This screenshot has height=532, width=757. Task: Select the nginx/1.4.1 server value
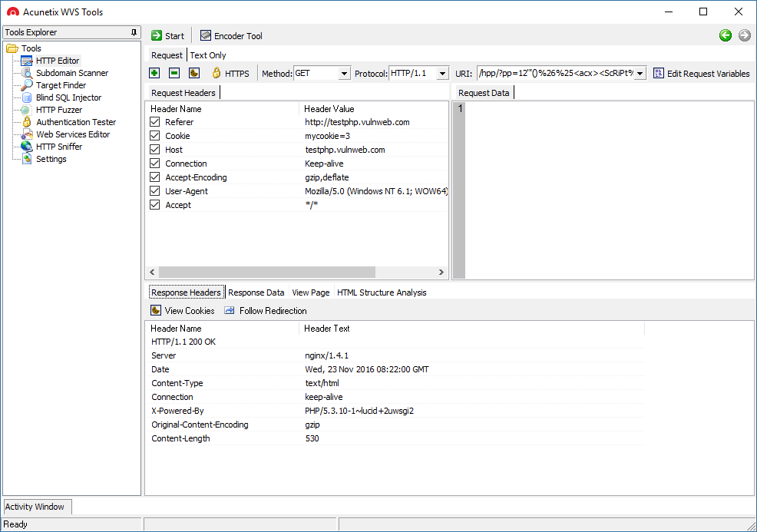point(326,355)
